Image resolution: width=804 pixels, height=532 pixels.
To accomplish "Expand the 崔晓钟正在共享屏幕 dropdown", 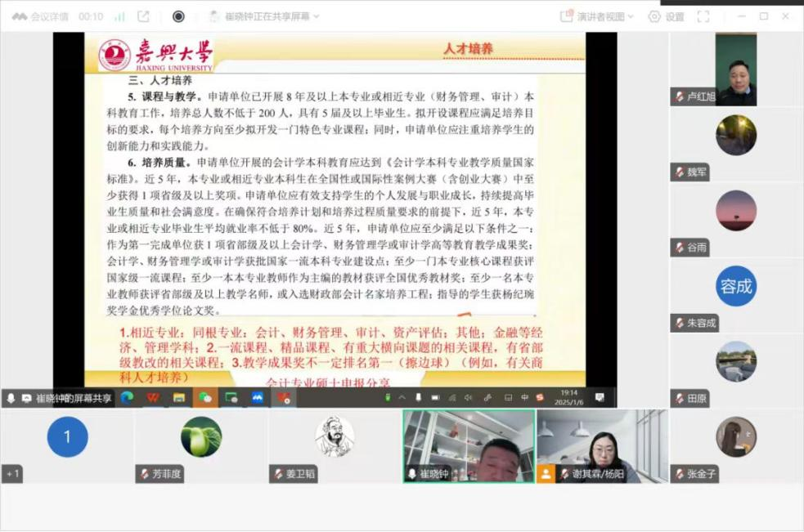I will tap(265, 16).
